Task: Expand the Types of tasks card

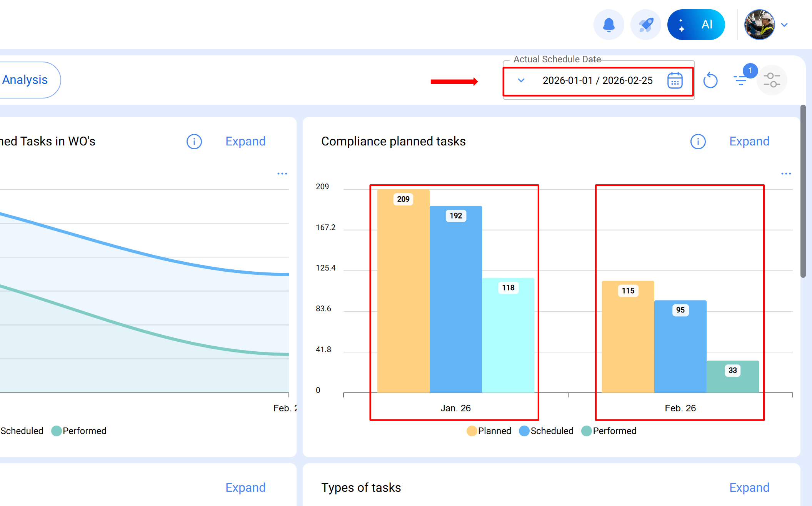Action: (x=749, y=488)
